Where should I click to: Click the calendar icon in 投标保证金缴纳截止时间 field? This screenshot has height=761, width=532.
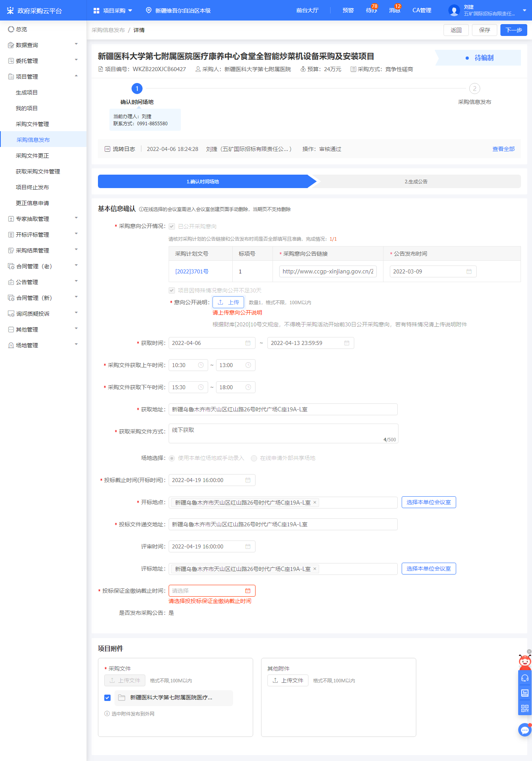pos(248,591)
